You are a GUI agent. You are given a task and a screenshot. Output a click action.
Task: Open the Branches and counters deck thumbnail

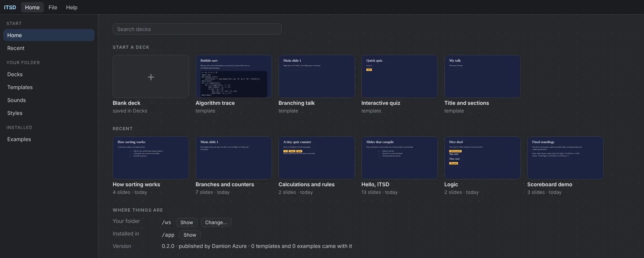tap(234, 158)
